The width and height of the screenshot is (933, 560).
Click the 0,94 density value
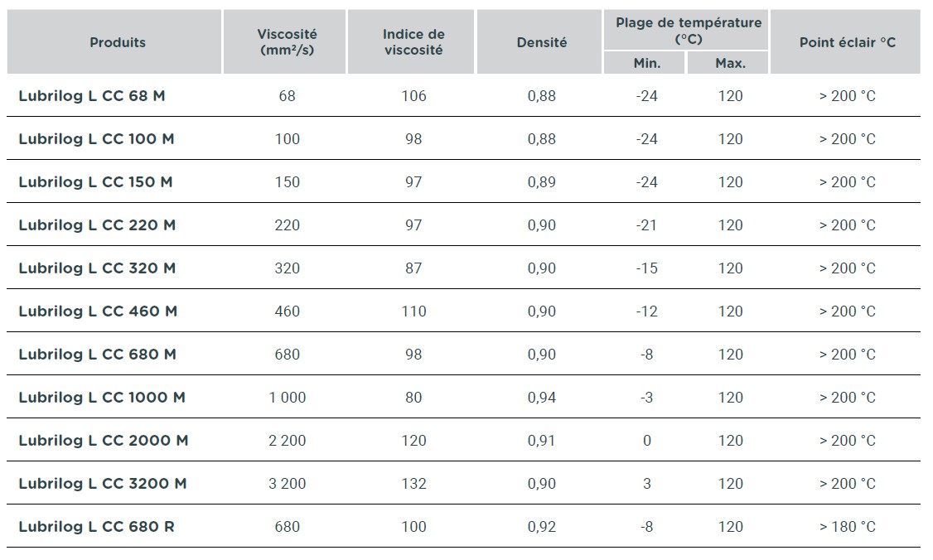[541, 398]
